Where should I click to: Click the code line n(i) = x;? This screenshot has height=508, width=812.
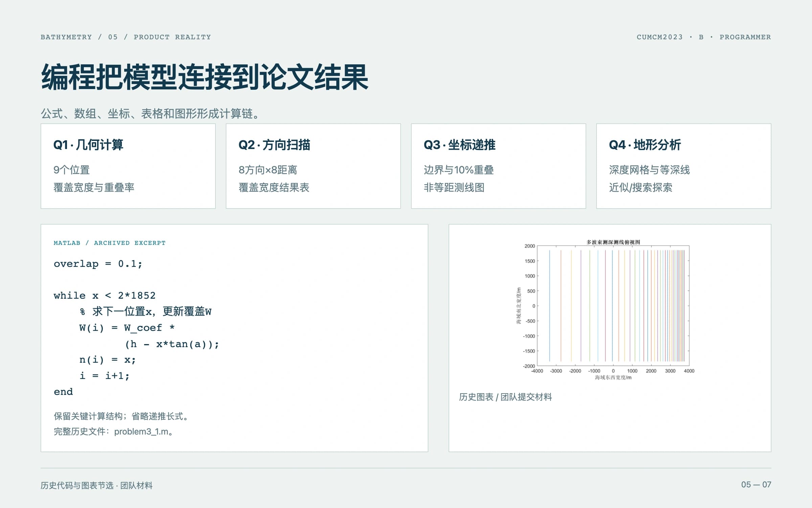pyautogui.click(x=108, y=360)
